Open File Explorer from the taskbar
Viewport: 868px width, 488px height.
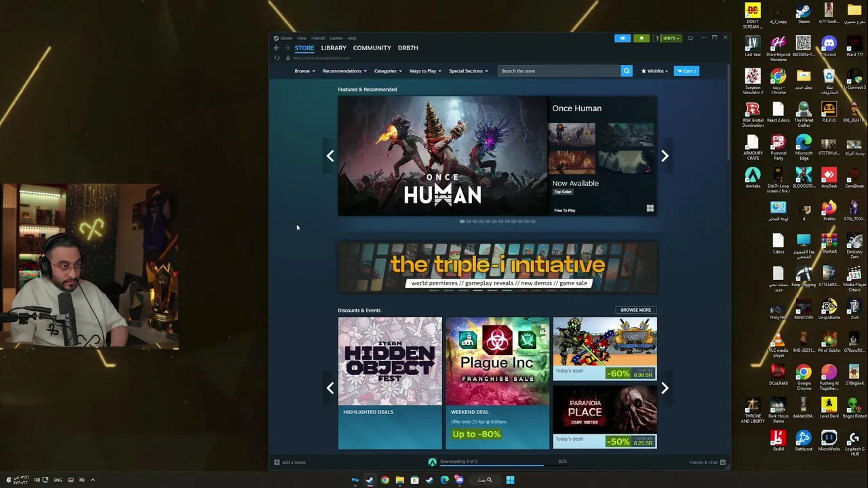[399, 480]
